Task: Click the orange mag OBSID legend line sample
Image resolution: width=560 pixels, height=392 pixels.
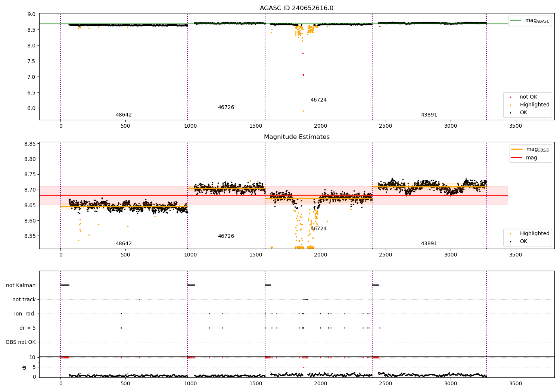Action: tap(517, 149)
